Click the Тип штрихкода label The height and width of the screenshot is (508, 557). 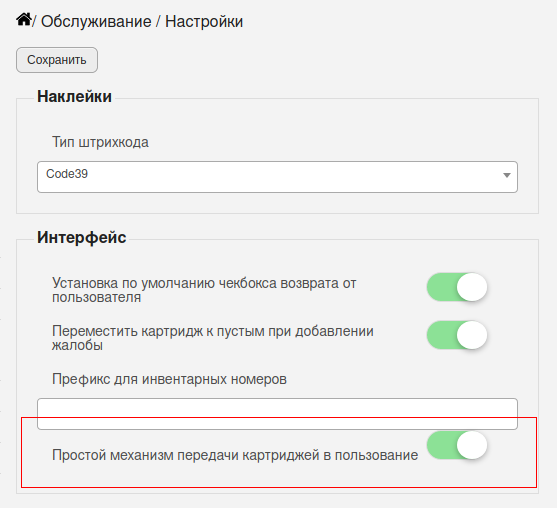101,142
